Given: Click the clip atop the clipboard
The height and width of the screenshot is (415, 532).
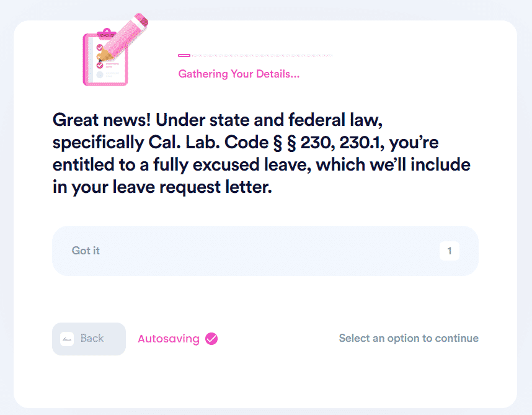Looking at the screenshot, I should coord(107,33).
